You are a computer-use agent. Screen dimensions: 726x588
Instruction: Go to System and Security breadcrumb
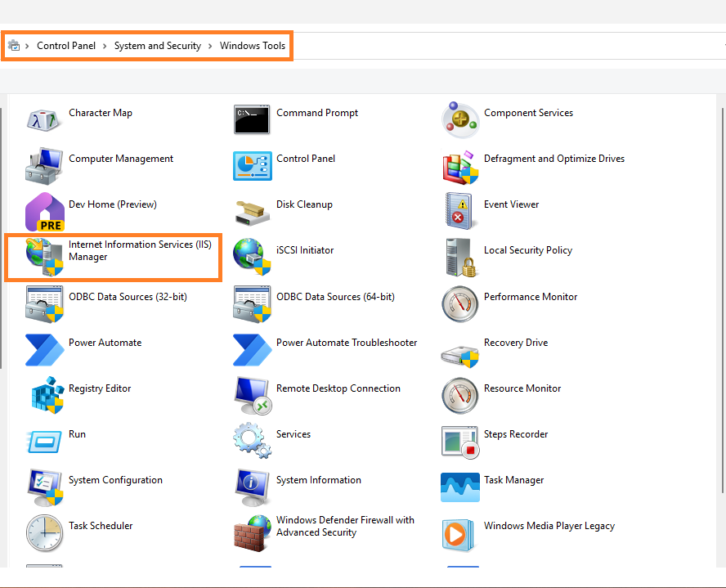pos(158,46)
